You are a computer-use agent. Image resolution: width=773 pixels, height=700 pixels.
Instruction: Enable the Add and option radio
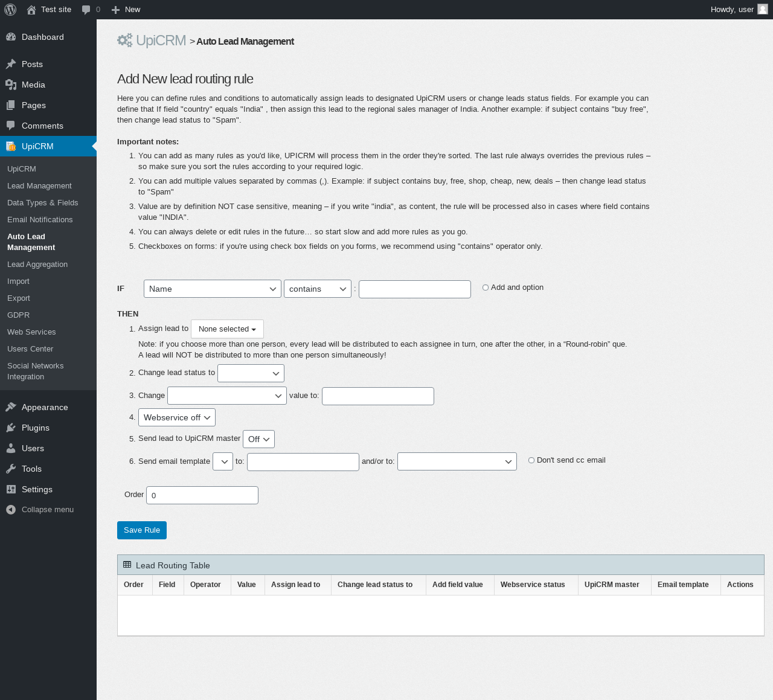[x=486, y=287]
